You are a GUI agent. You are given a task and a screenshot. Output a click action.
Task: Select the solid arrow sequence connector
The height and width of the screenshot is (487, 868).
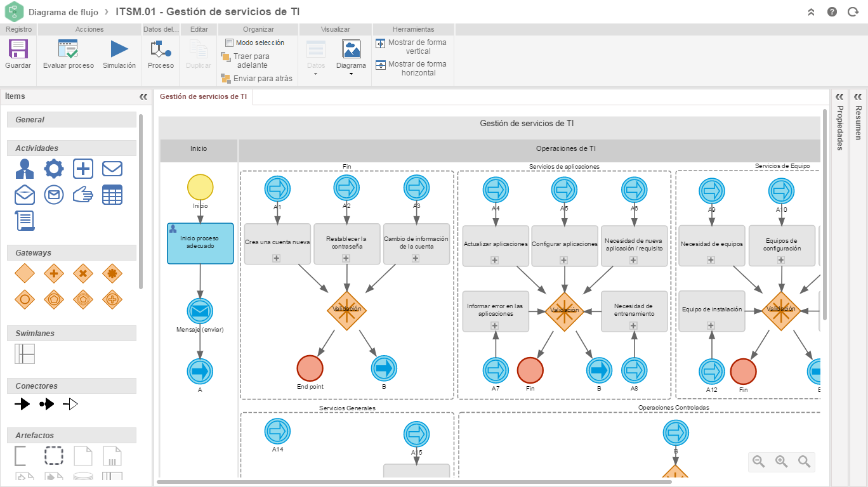pyautogui.click(x=23, y=404)
